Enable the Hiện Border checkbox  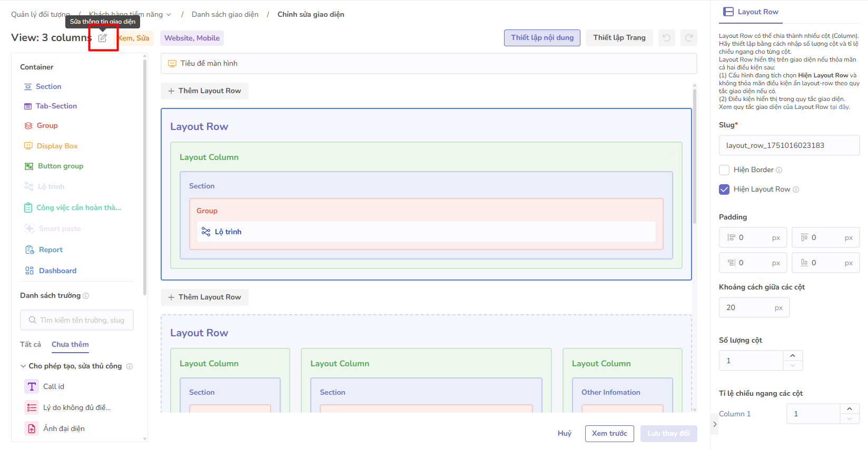point(724,170)
